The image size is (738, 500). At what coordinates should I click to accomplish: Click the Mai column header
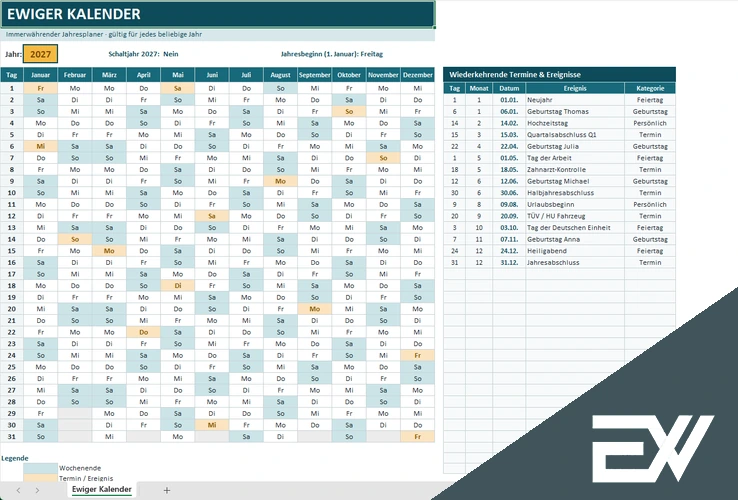tap(177, 75)
